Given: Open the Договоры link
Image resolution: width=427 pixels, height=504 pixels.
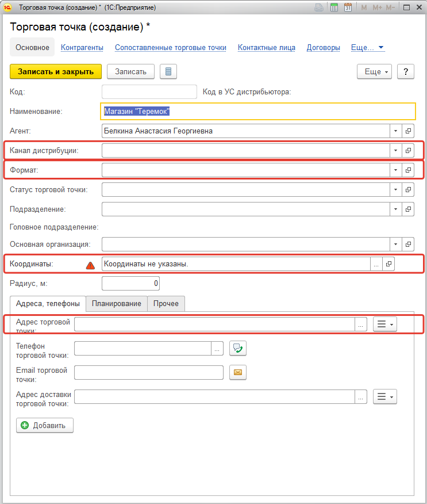Looking at the screenshot, I should click(324, 48).
